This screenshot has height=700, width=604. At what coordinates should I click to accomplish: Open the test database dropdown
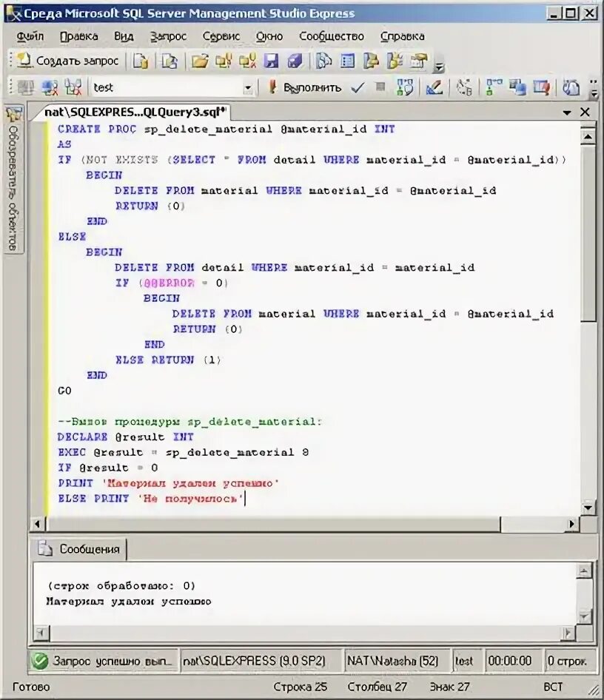click(249, 87)
